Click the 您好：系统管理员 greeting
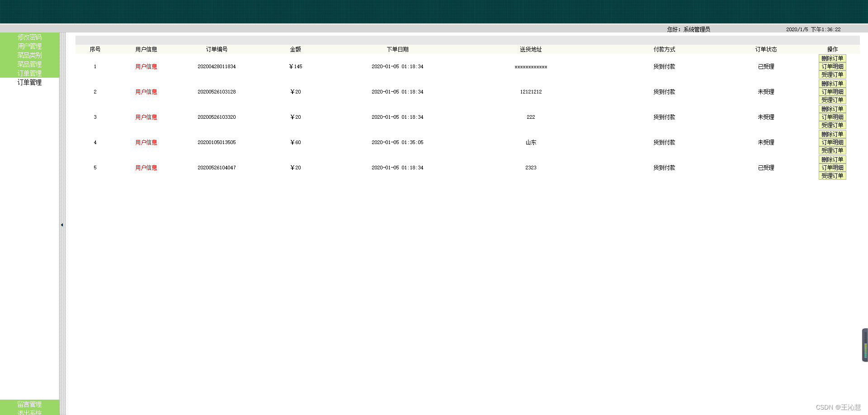This screenshot has height=415, width=868. tap(689, 29)
